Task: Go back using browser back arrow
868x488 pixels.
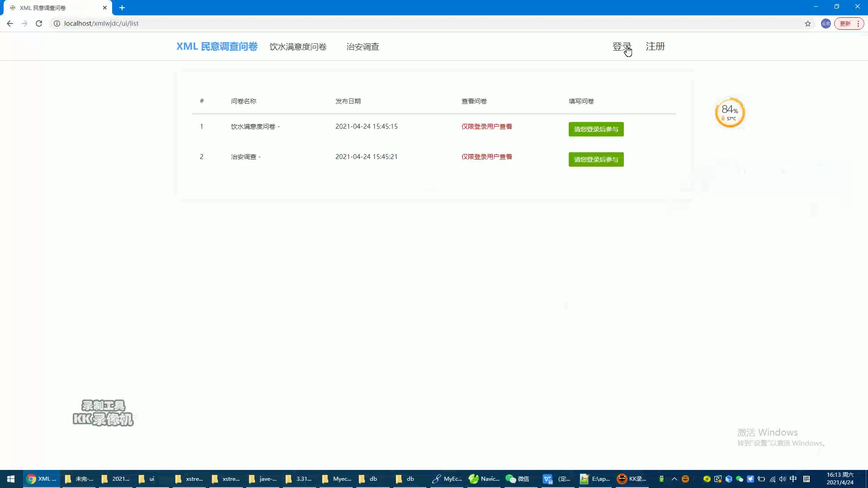Action: point(10,23)
